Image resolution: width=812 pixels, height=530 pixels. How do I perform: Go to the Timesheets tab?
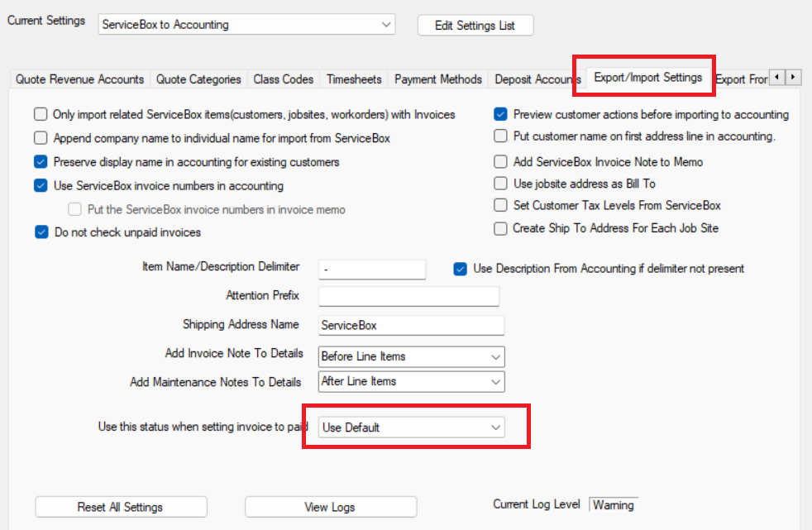pyautogui.click(x=354, y=79)
